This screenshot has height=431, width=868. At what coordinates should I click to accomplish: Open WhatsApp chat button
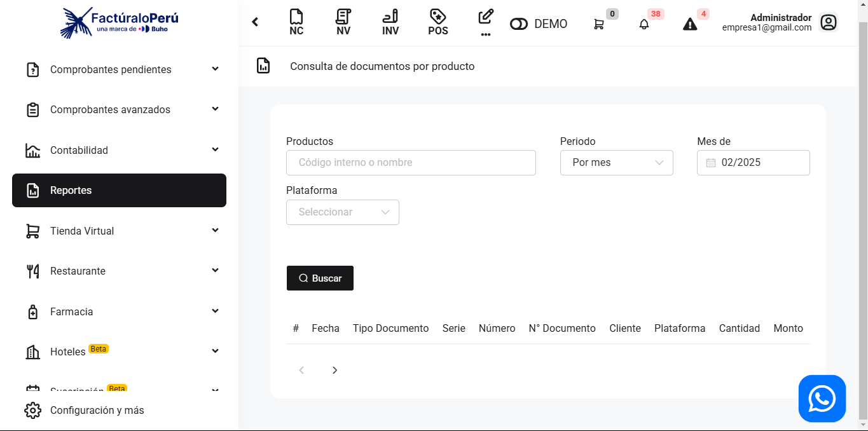822,399
